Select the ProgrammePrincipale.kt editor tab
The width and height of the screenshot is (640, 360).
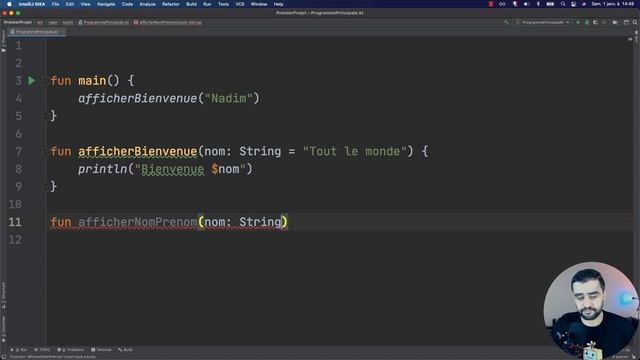[36, 32]
